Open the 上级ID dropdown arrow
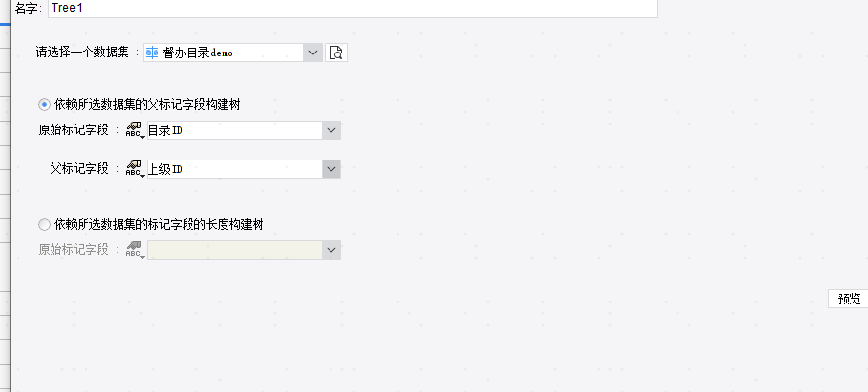This screenshot has width=868, height=392. coord(331,169)
